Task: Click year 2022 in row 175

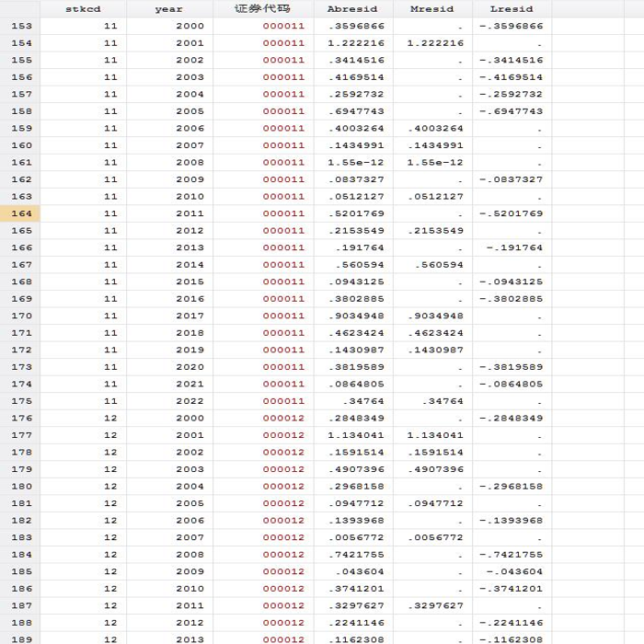Action: coord(190,401)
